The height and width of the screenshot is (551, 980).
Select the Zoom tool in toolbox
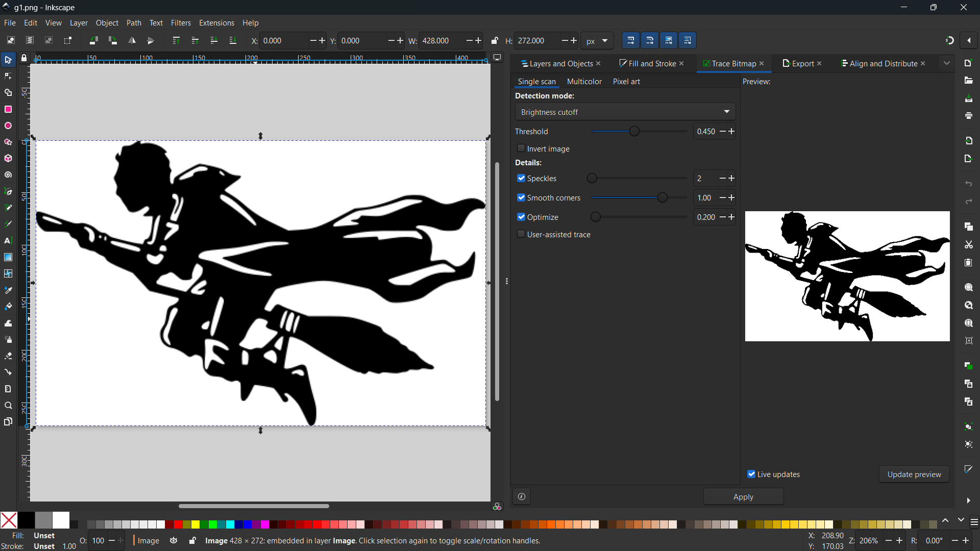(8, 406)
